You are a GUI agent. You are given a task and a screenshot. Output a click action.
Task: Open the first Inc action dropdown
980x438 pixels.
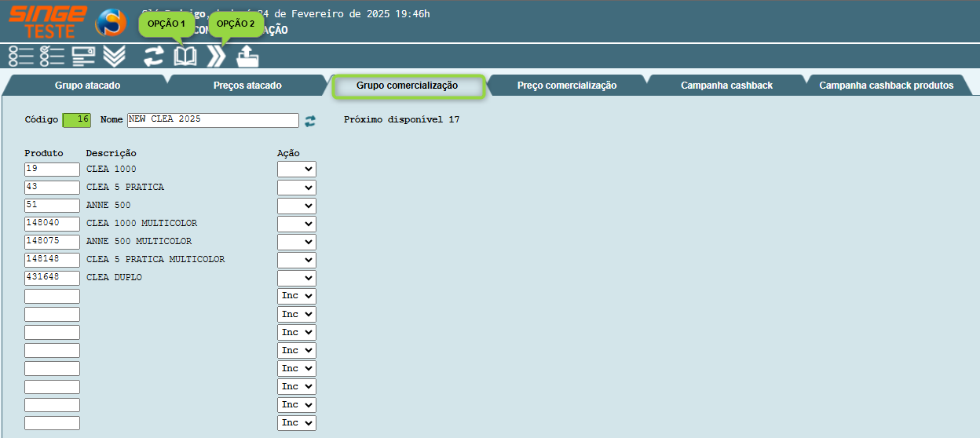[296, 296]
